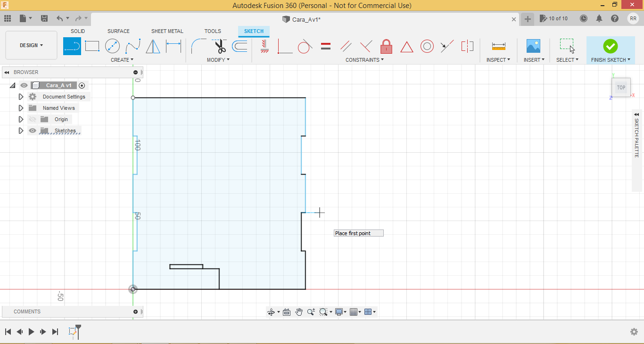Toggle visibility of the Sketches folder
Image resolution: width=644 pixels, height=344 pixels.
click(x=33, y=131)
